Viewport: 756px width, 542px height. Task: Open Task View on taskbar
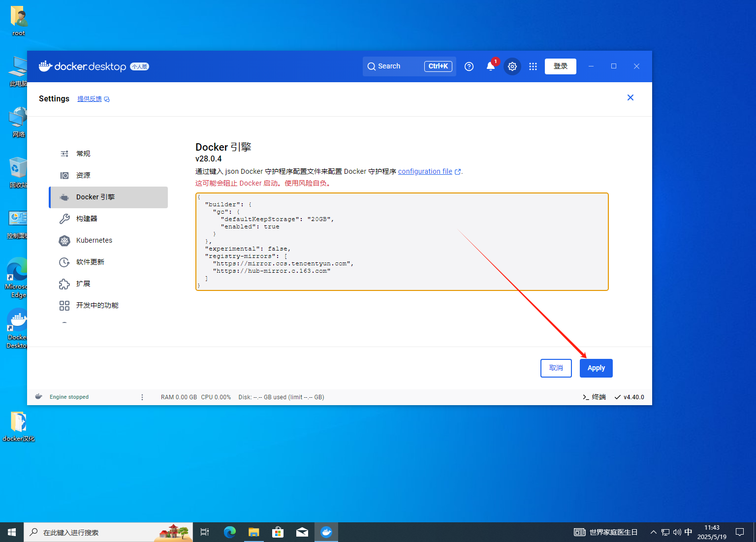click(205, 532)
